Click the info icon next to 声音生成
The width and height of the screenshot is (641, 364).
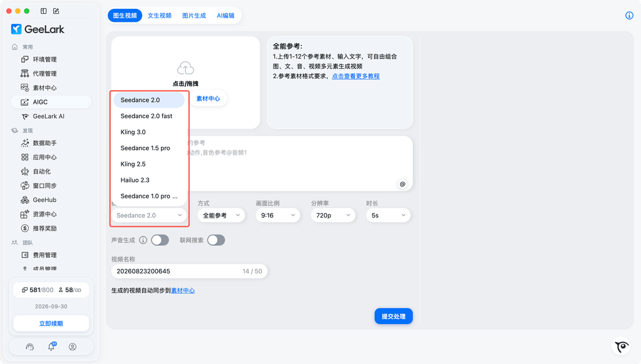point(143,240)
